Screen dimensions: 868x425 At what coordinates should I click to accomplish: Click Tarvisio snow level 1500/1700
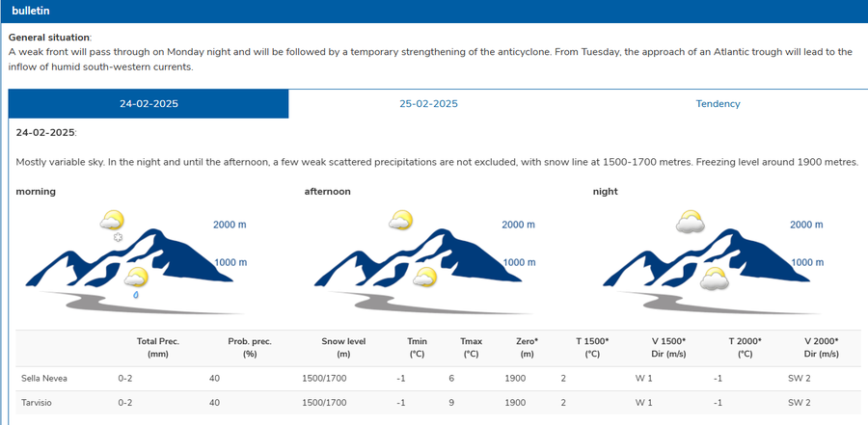point(324,402)
